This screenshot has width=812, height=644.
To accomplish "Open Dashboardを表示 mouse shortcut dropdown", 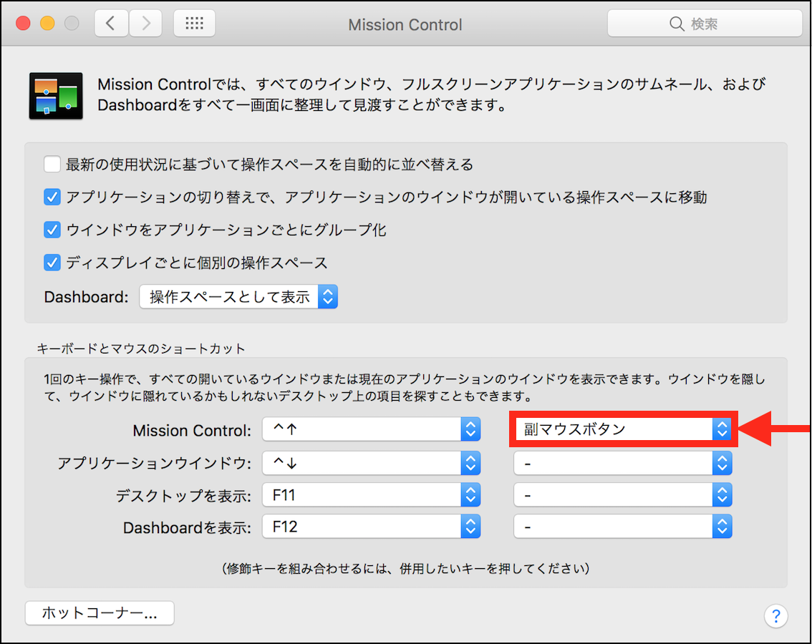I will coord(623,527).
